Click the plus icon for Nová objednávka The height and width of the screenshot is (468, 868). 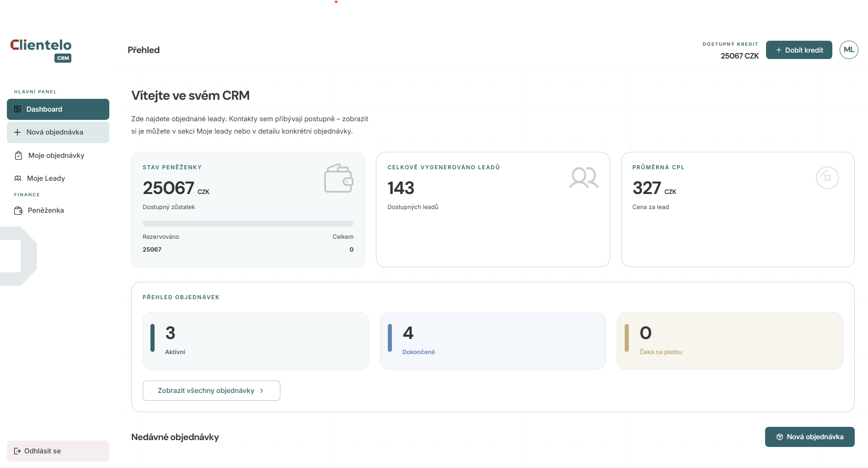pos(17,132)
